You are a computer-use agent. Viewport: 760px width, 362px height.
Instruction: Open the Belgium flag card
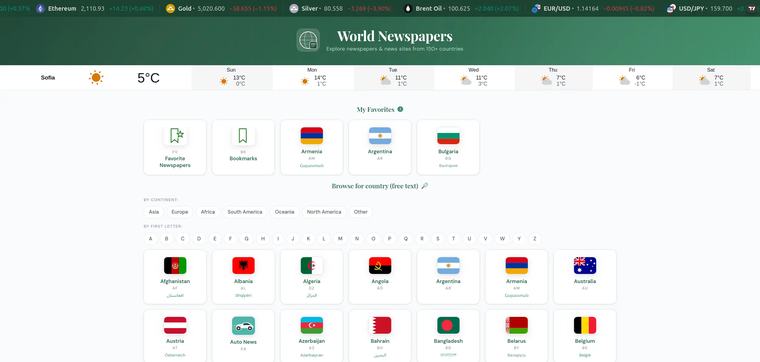tap(585, 336)
